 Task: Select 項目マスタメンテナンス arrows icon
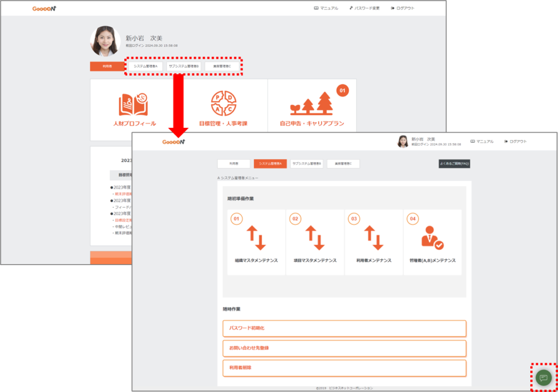[x=315, y=237]
